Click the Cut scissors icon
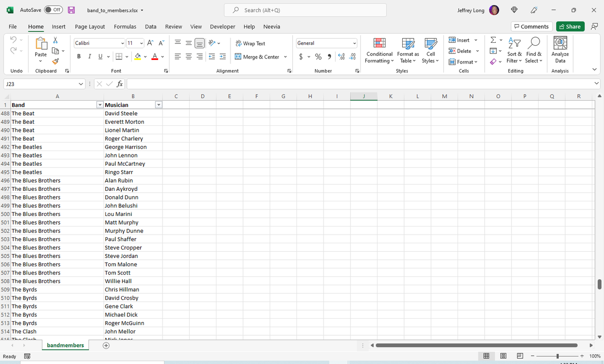The width and height of the screenshot is (604, 364). point(56,40)
